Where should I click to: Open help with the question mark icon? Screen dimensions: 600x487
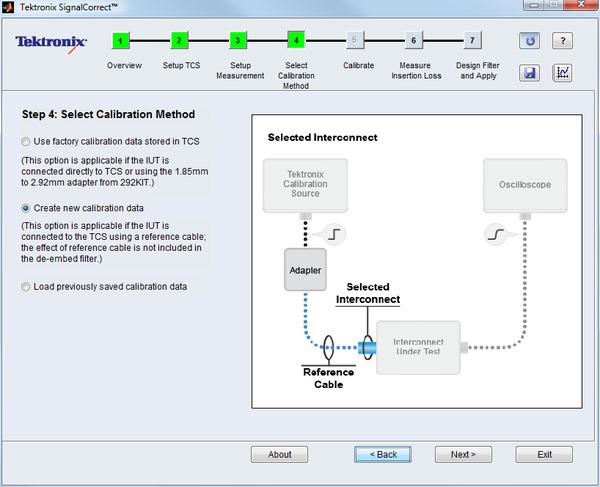(x=563, y=41)
